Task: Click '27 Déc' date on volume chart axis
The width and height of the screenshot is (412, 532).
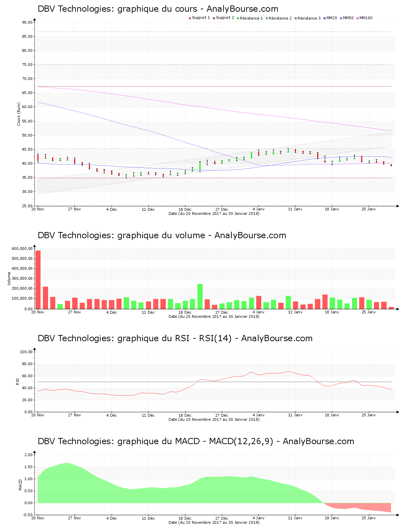Action: (222, 312)
